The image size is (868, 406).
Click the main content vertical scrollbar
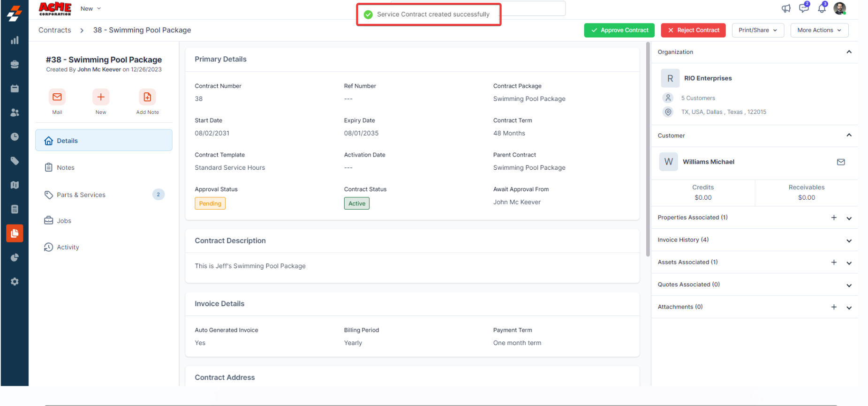(x=648, y=150)
